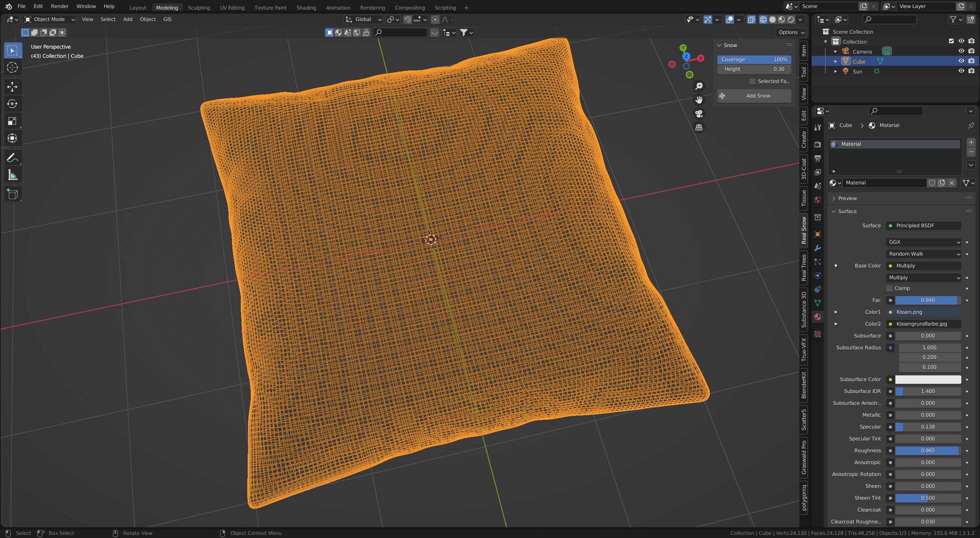Open the GGX distribution dropdown
The image size is (980, 538).
(x=923, y=242)
